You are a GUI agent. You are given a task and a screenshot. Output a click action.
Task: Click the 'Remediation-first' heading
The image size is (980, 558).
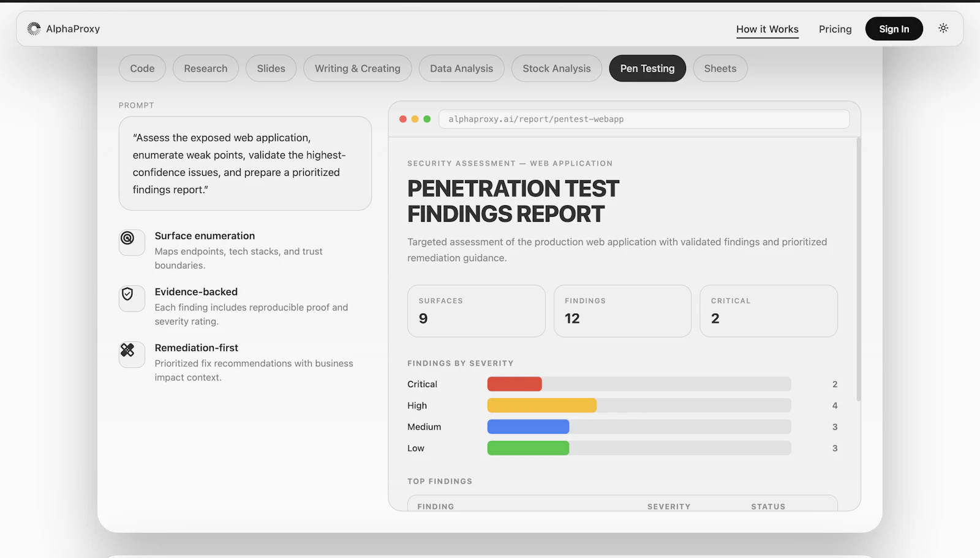197,348
